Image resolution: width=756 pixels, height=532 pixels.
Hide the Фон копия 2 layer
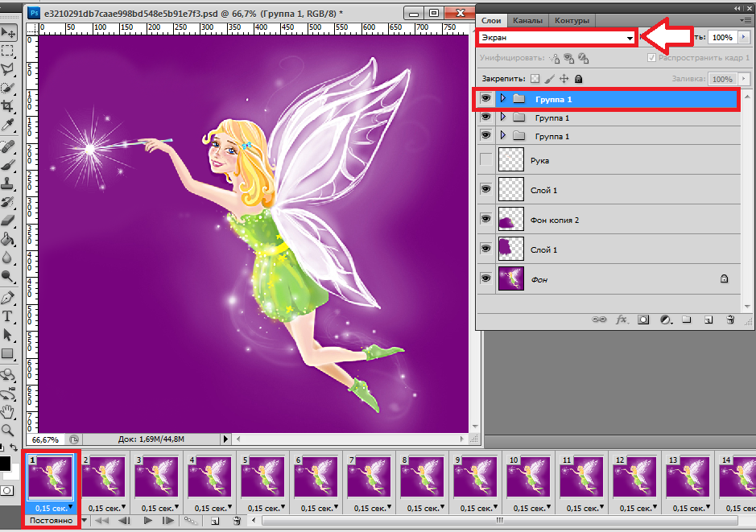(x=485, y=219)
